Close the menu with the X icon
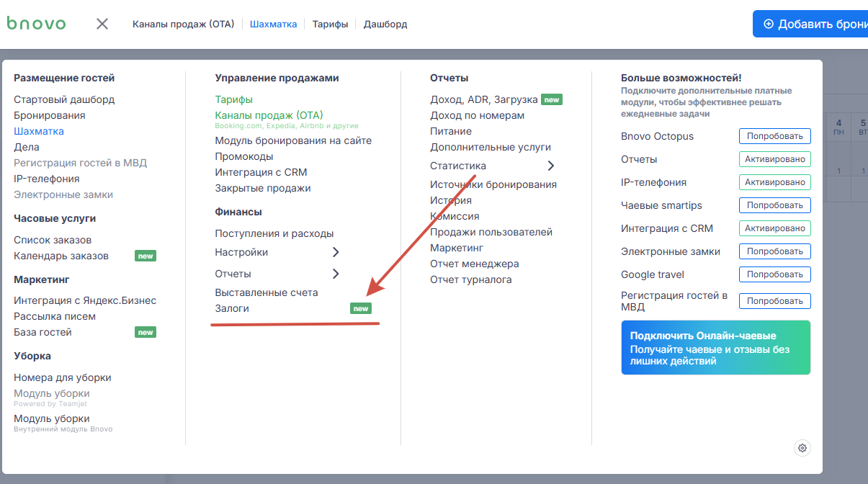 coord(102,24)
